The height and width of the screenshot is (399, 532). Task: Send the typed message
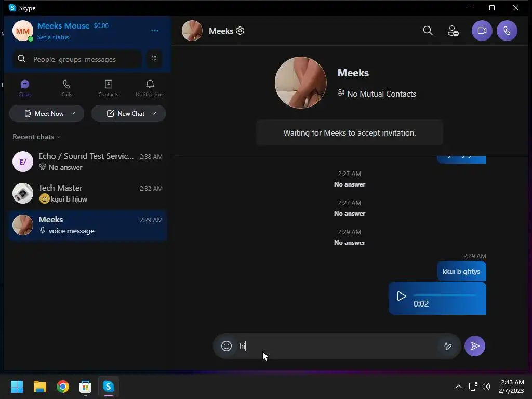475,345
